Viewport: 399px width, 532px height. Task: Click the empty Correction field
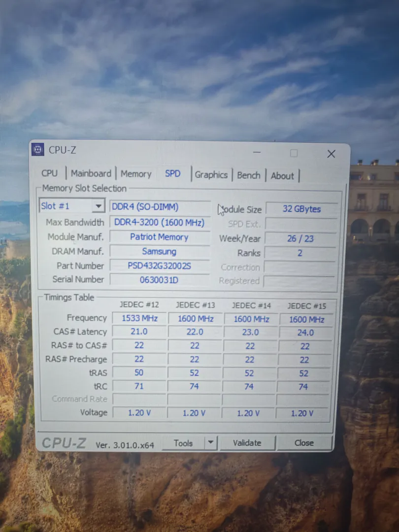click(299, 267)
